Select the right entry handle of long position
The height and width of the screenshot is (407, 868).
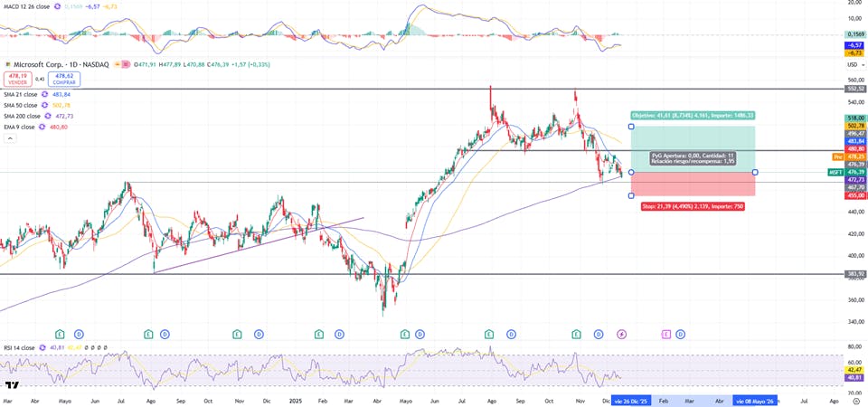pyautogui.click(x=755, y=172)
